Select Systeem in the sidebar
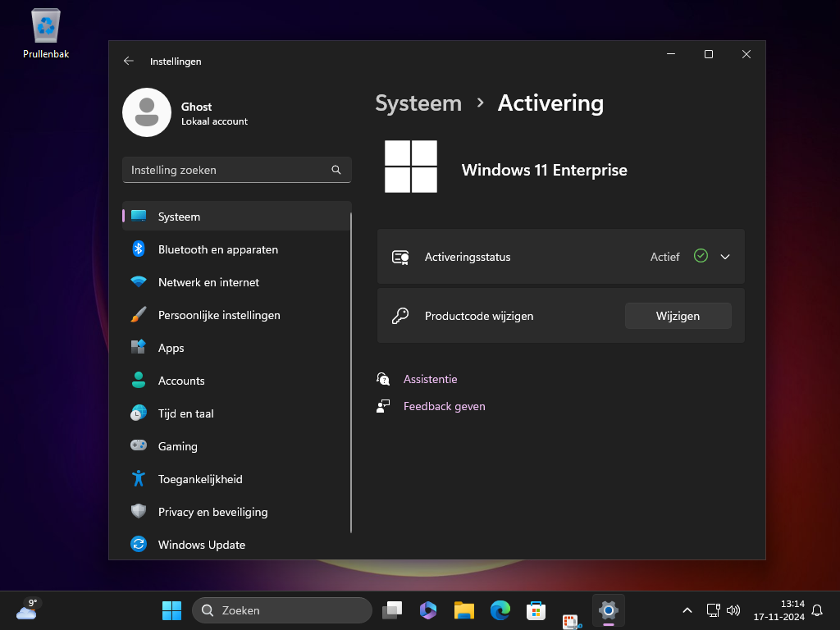This screenshot has width=840, height=630. (237, 217)
